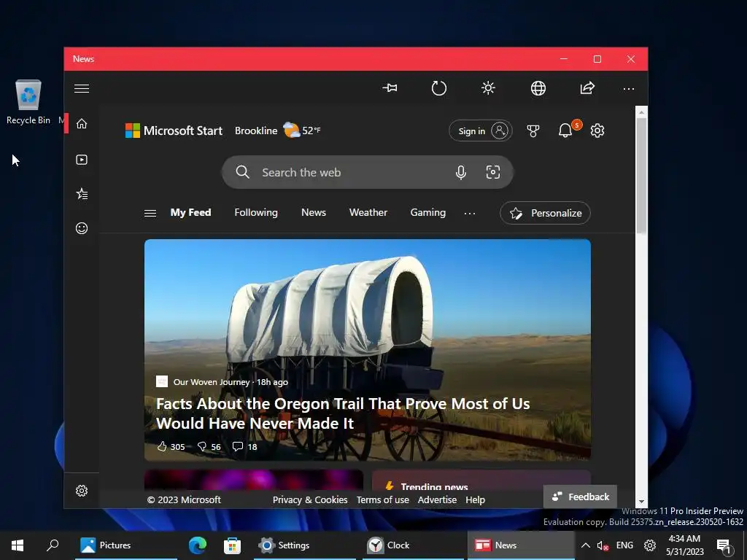Open the Trending news card

(x=481, y=481)
